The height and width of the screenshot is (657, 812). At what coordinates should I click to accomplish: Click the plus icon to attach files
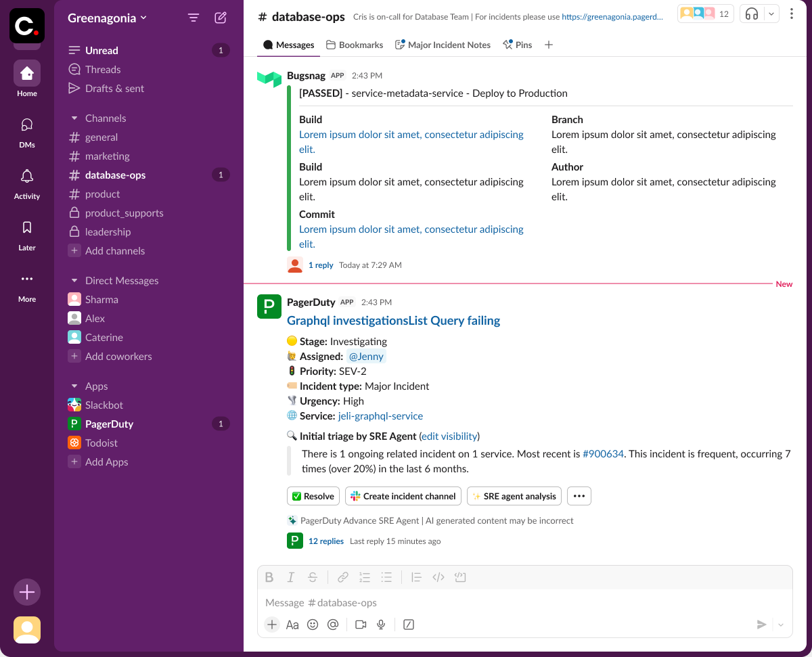(x=271, y=625)
